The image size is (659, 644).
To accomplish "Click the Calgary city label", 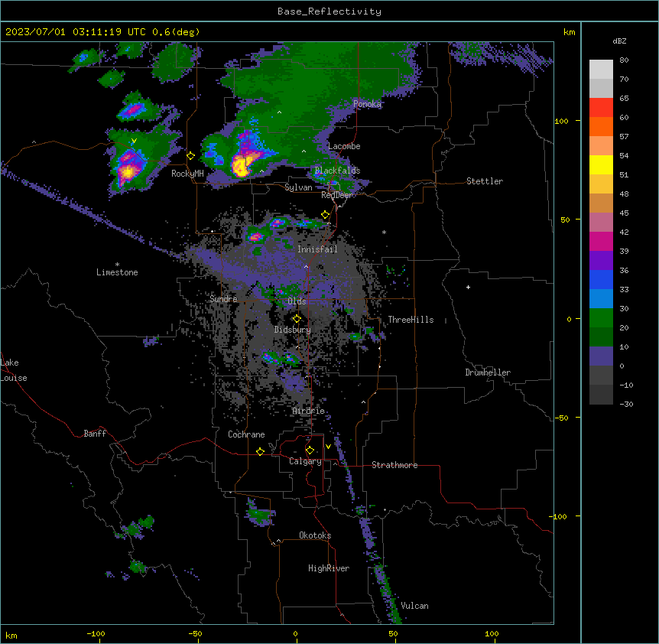I will point(306,461).
